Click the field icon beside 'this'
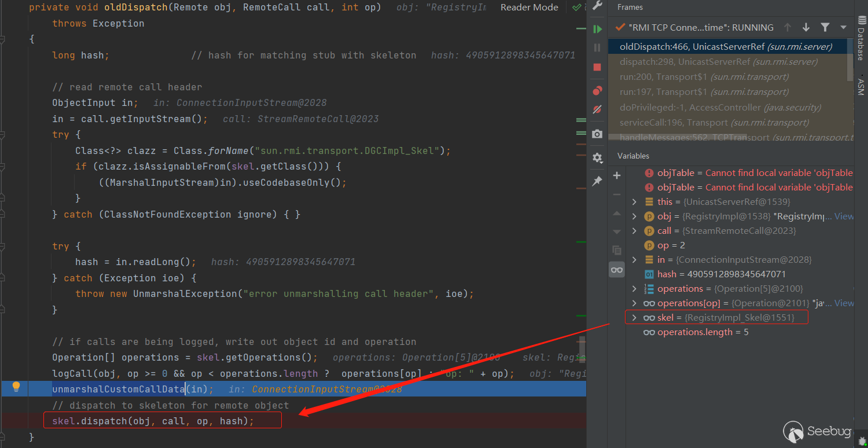 (x=649, y=202)
